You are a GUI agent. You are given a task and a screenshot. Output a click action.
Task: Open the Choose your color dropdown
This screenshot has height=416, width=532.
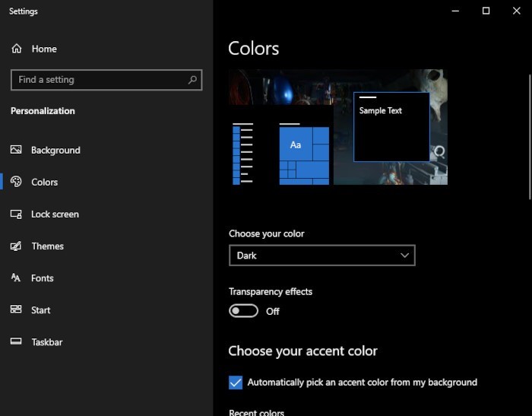(321, 256)
